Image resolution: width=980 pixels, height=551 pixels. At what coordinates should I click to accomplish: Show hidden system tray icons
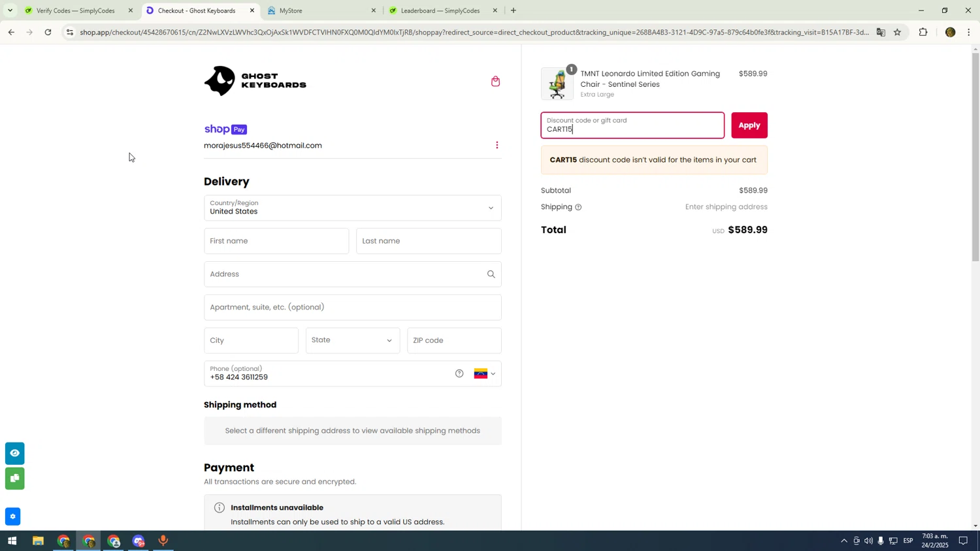coord(844,541)
